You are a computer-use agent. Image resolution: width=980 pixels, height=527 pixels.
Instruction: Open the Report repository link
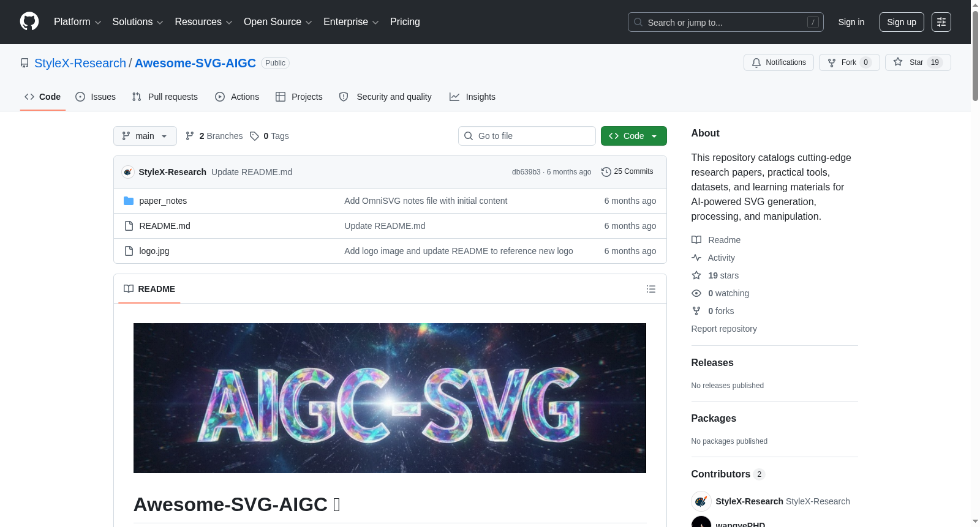click(x=724, y=329)
